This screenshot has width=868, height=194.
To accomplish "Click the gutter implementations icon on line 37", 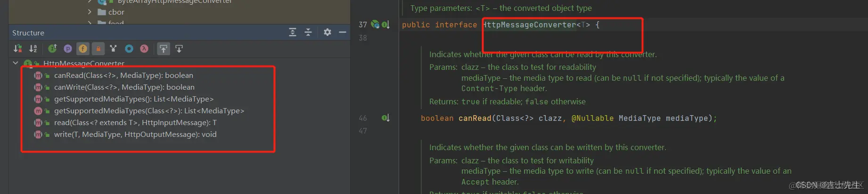I will (x=385, y=25).
